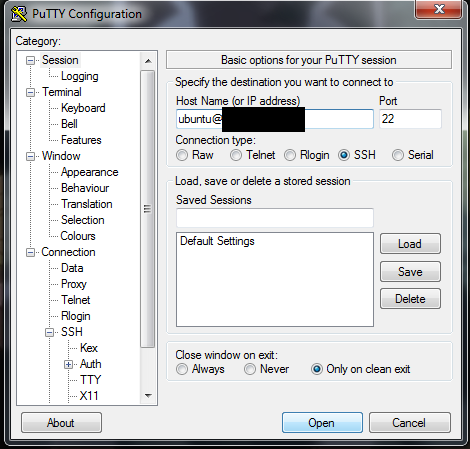This screenshot has height=449, width=470.
Task: Click the Delete session button
Action: pos(410,299)
